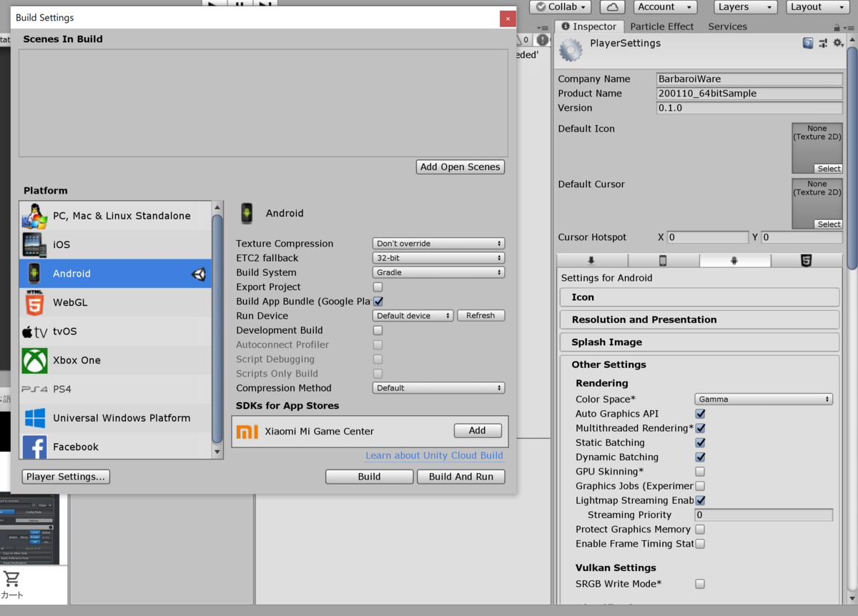Select the PC, Mac & Linux Standalone platform icon
Image resolution: width=858 pixels, height=616 pixels.
click(34, 216)
